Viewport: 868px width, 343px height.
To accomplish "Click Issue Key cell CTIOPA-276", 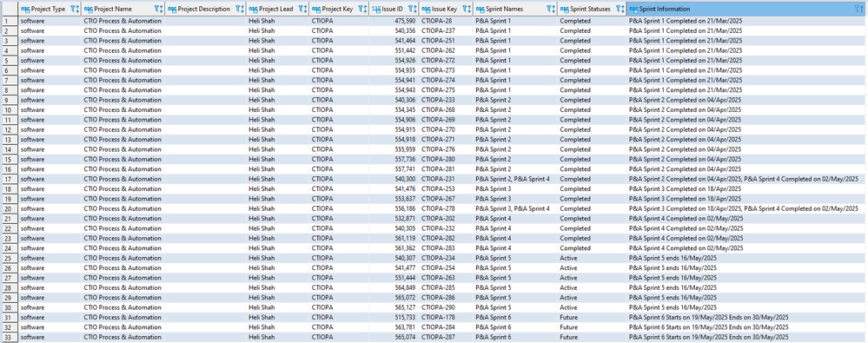I will tap(447, 149).
